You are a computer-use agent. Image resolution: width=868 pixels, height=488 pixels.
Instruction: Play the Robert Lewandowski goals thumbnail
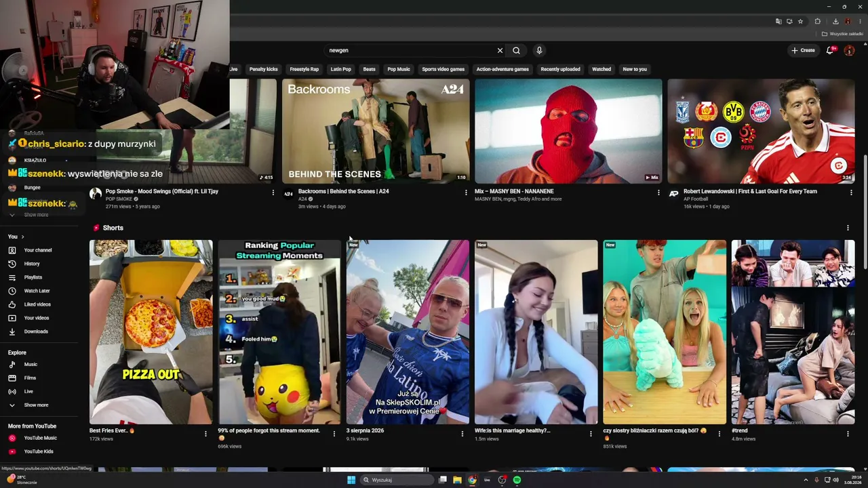pos(761,131)
